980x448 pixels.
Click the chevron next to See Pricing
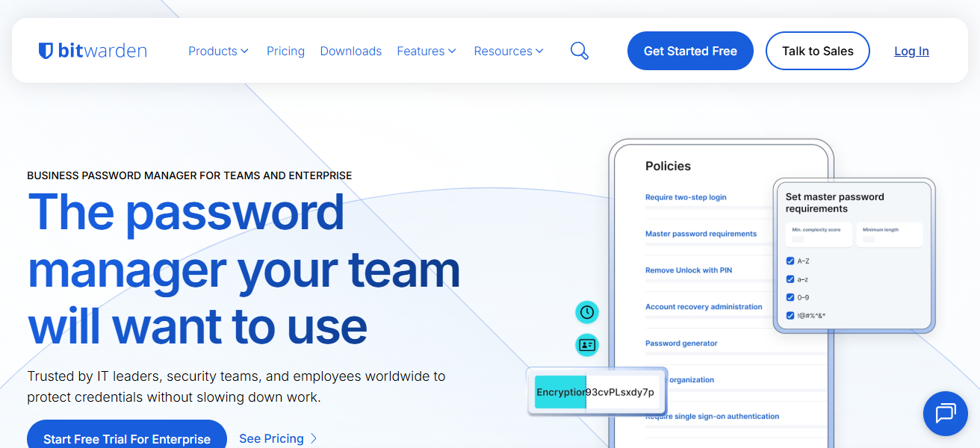click(x=313, y=439)
